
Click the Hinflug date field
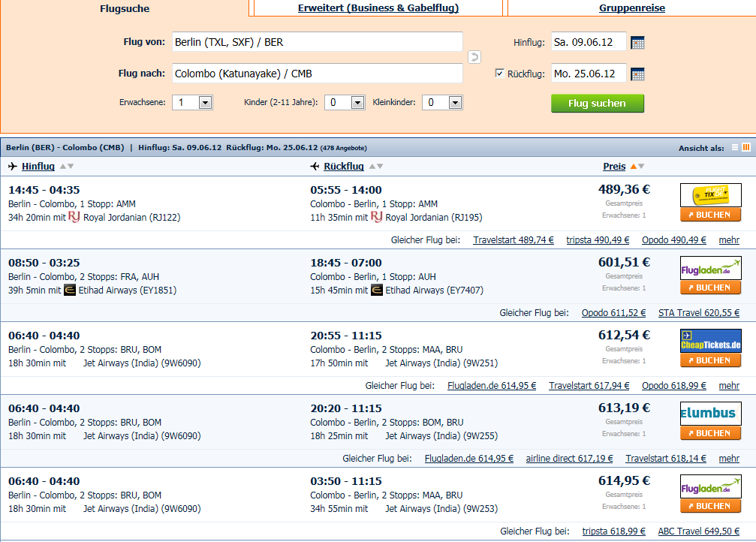coord(589,42)
